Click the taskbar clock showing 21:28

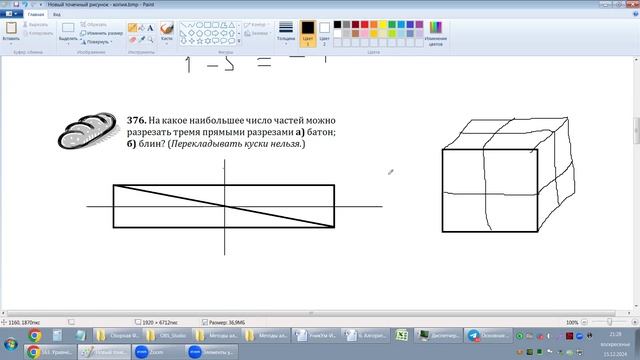click(x=615, y=334)
